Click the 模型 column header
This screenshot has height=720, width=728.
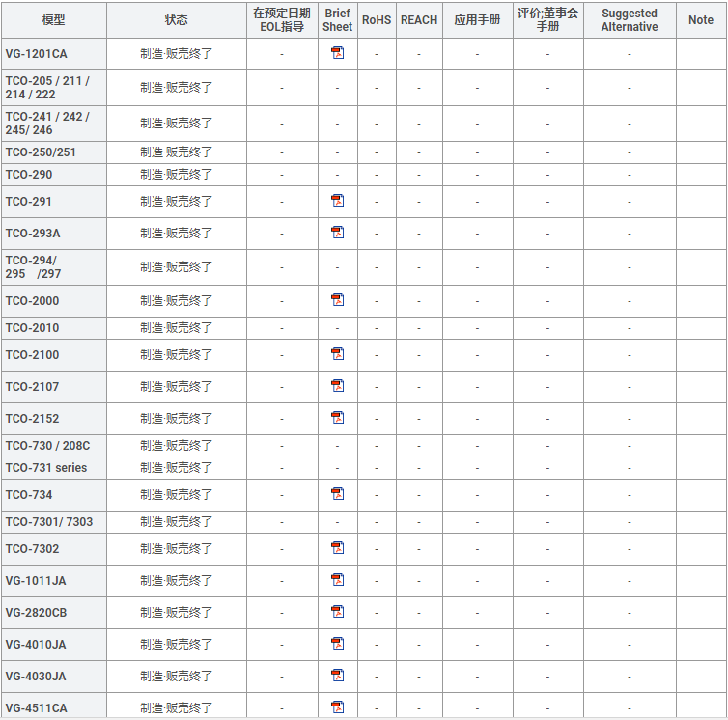(53, 20)
